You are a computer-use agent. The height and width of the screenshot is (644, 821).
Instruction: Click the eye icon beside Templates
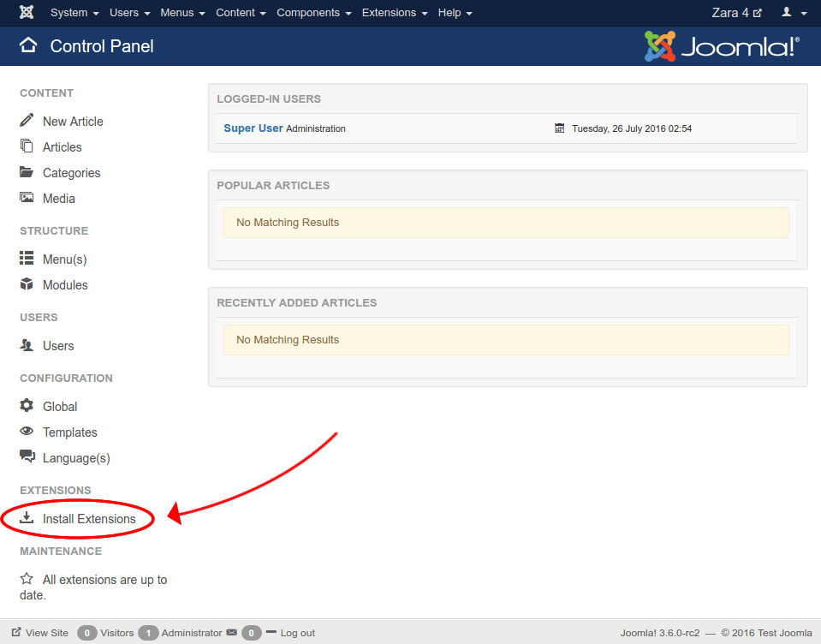(x=27, y=431)
